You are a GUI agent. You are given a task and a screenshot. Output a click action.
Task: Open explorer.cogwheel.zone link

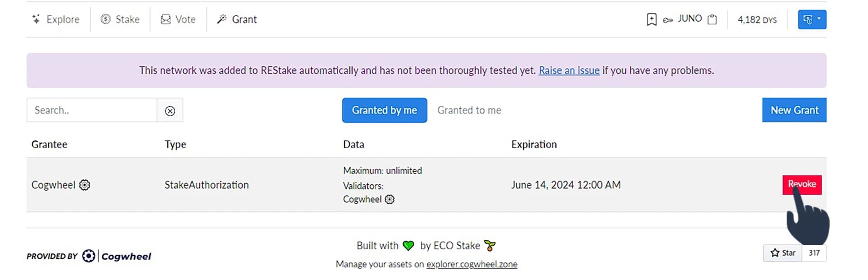pyautogui.click(x=472, y=264)
